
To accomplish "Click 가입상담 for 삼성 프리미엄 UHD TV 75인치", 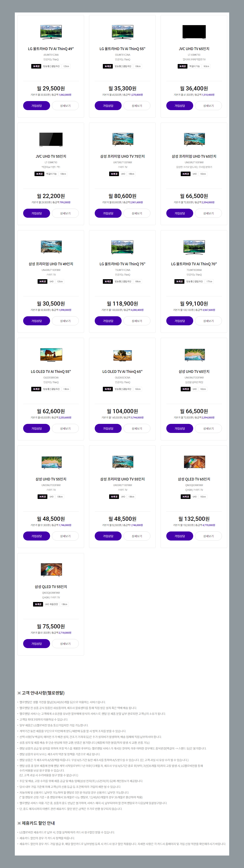I will click(108, 213).
